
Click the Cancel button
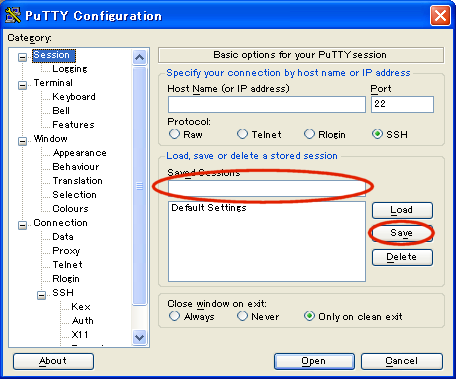tap(402, 361)
